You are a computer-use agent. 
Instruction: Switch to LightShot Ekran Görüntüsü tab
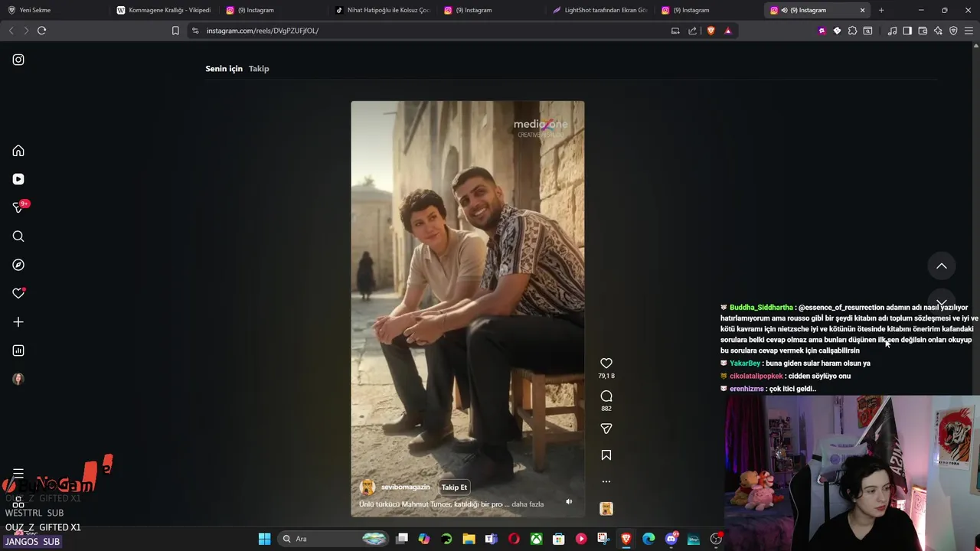pos(600,10)
